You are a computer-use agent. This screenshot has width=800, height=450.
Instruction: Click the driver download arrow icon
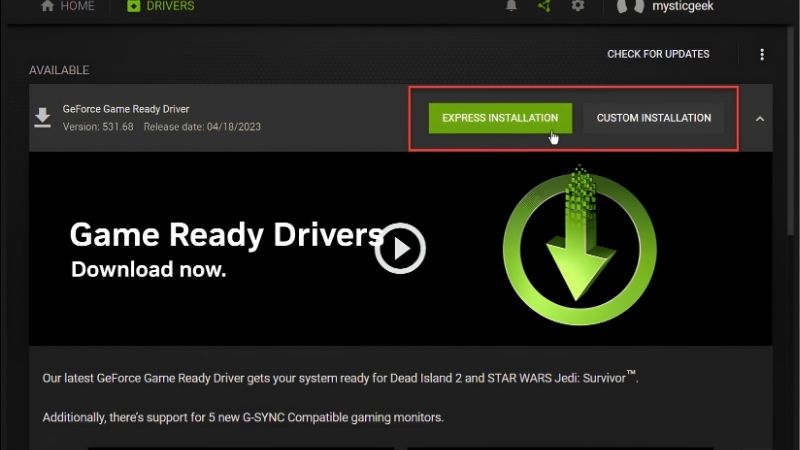(x=42, y=118)
